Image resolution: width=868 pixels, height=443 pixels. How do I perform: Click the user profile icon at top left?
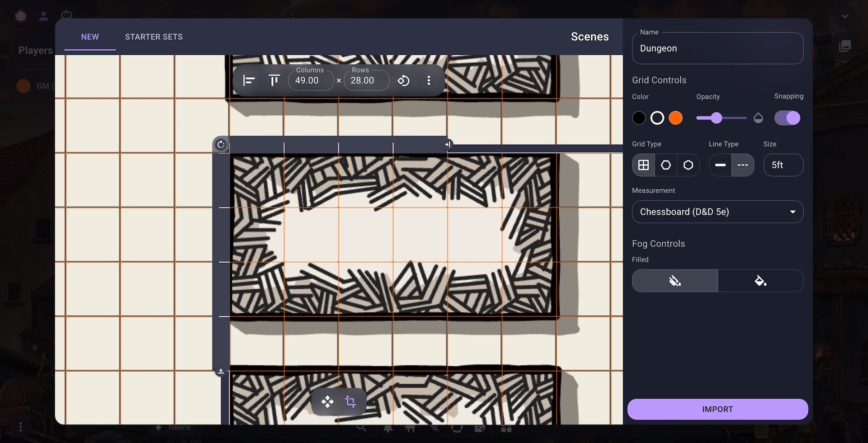pyautogui.click(x=43, y=16)
